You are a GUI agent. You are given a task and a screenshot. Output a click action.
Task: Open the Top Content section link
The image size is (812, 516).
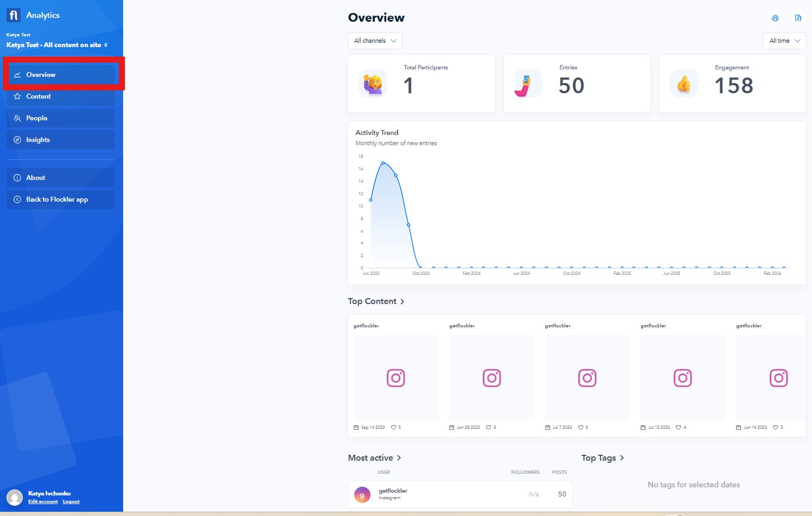point(376,301)
